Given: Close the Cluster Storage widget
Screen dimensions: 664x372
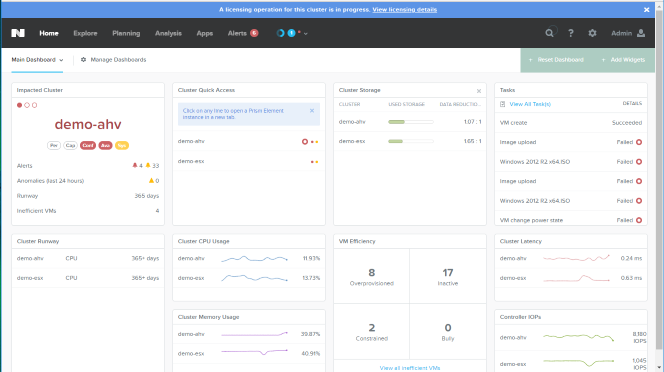Looking at the screenshot, I should (479, 91).
